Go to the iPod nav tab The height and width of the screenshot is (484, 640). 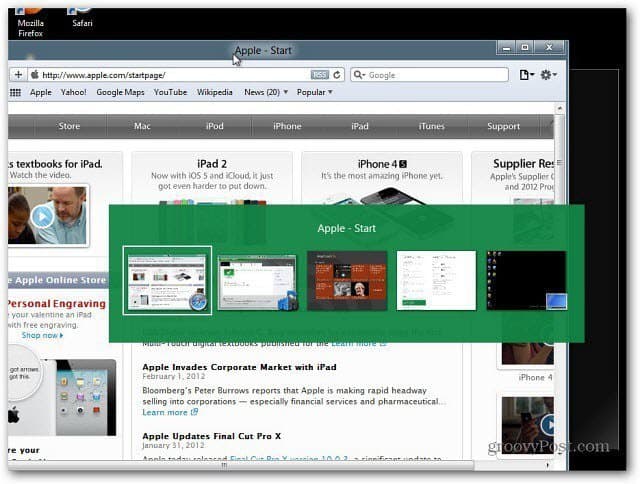[x=215, y=126]
